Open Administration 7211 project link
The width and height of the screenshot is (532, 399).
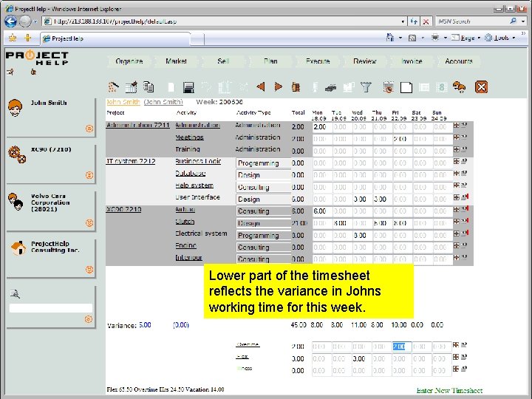pyautogui.click(x=137, y=125)
